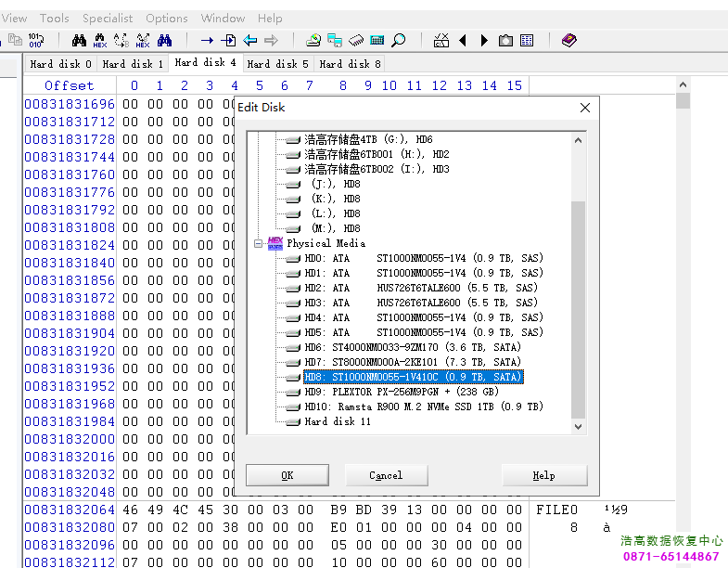Viewport: 728px width, 568px height.
Task: Open the Go To Offset arrow tool
Action: 207,40
